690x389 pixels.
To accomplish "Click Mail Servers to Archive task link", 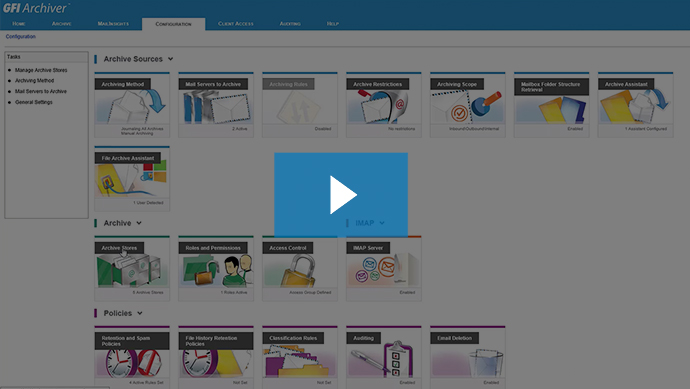I will [41, 92].
